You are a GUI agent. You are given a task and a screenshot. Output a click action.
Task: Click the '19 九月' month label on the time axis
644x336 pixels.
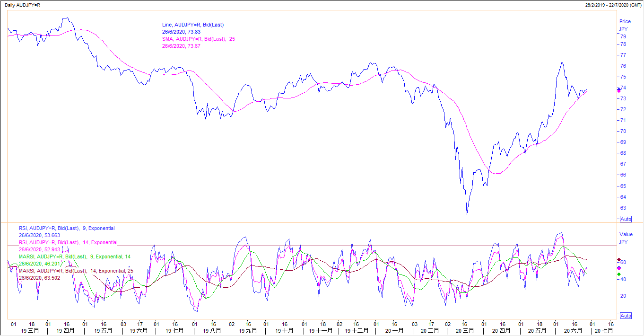click(x=248, y=331)
